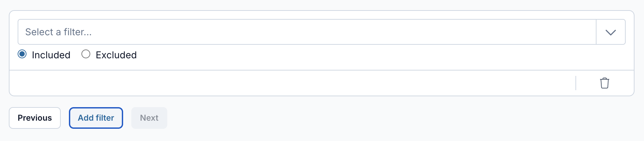Expand the Select a filter combo box

tap(321, 32)
